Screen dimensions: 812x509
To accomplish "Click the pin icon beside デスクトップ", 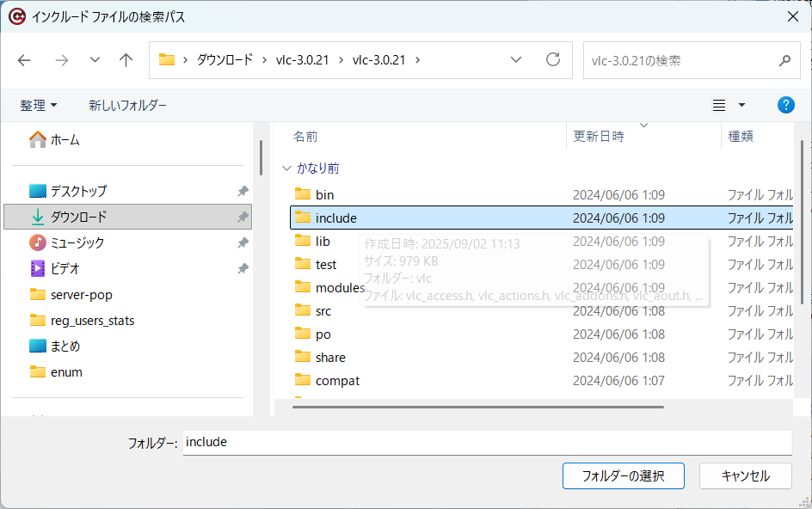I will click(243, 191).
